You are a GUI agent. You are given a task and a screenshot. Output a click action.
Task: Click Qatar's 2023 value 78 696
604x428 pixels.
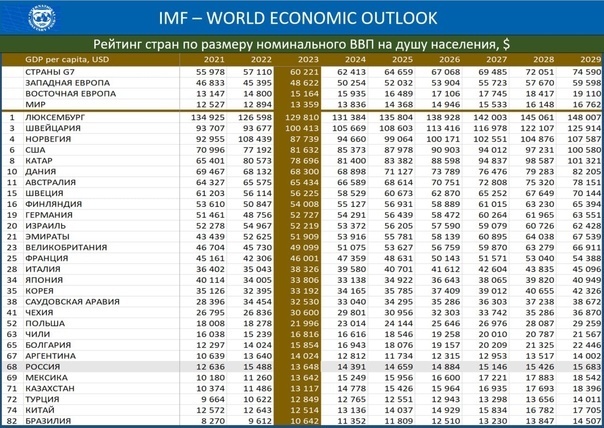pos(304,161)
